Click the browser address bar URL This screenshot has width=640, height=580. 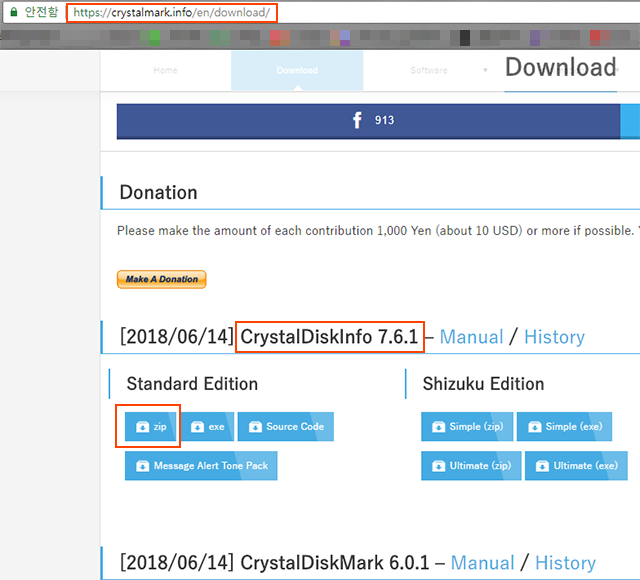pyautogui.click(x=171, y=13)
